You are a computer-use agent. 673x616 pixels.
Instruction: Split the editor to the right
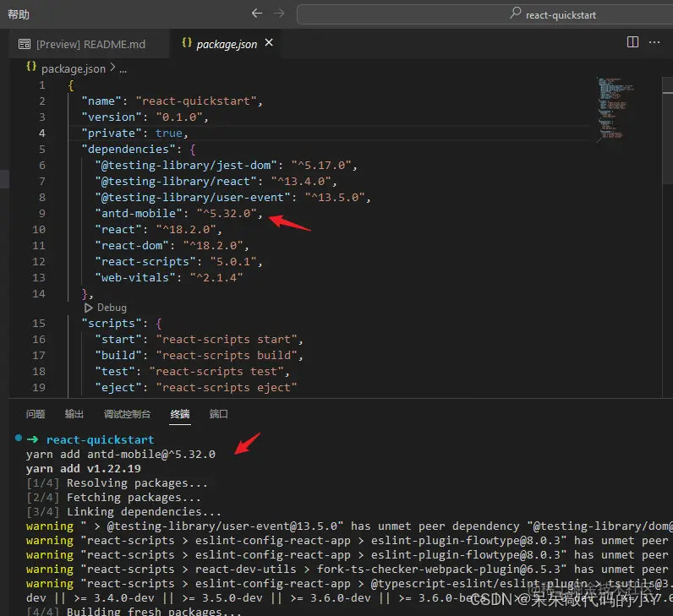[632, 42]
